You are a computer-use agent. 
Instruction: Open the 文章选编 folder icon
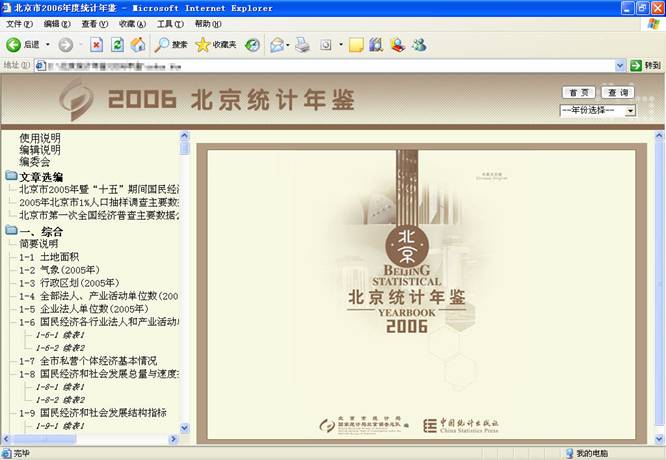(x=11, y=175)
